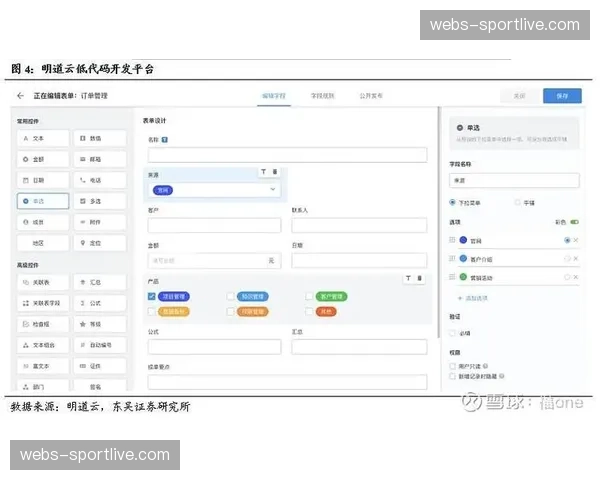Image resolution: width=600 pixels, height=480 pixels.
Task: Delete the 来源 field with trash icon
Action: pyautogui.click(x=275, y=172)
